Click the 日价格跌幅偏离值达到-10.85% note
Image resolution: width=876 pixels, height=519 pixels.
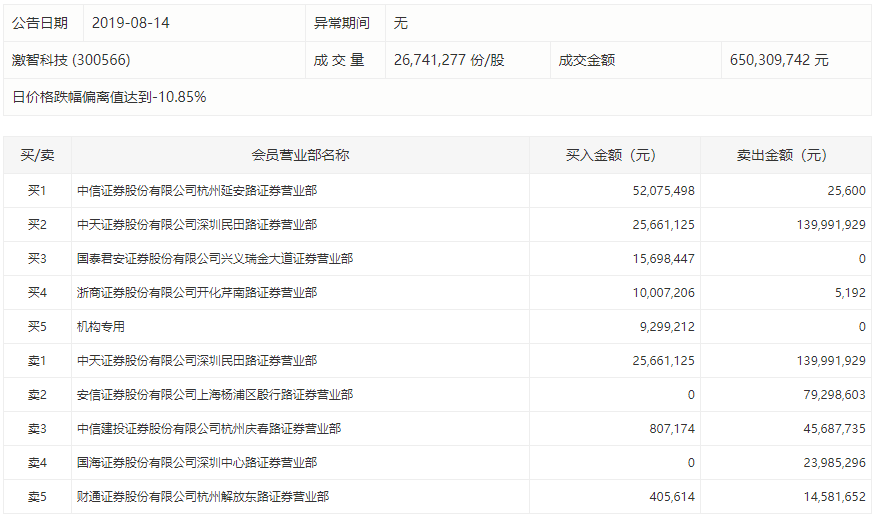pyautogui.click(x=109, y=97)
